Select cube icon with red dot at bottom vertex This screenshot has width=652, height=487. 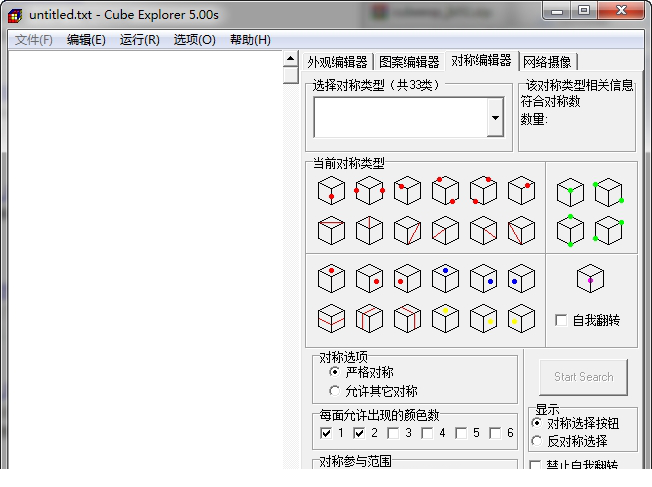331,190
